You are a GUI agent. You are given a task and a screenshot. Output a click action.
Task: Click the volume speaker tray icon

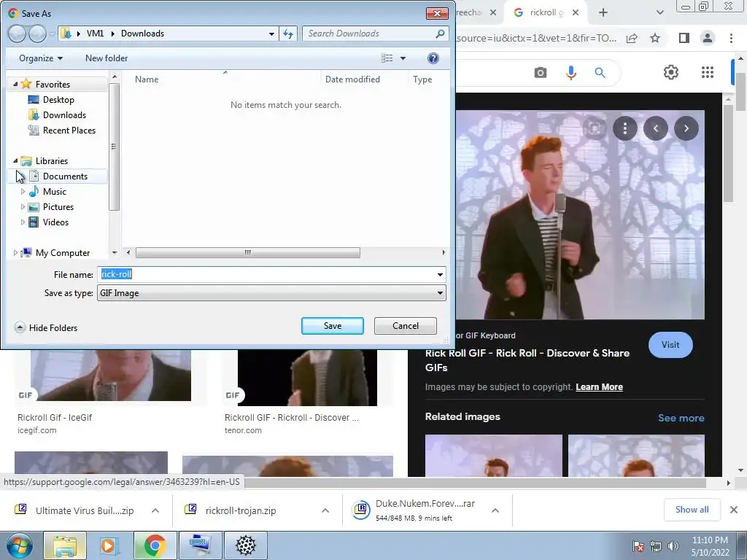(673, 546)
